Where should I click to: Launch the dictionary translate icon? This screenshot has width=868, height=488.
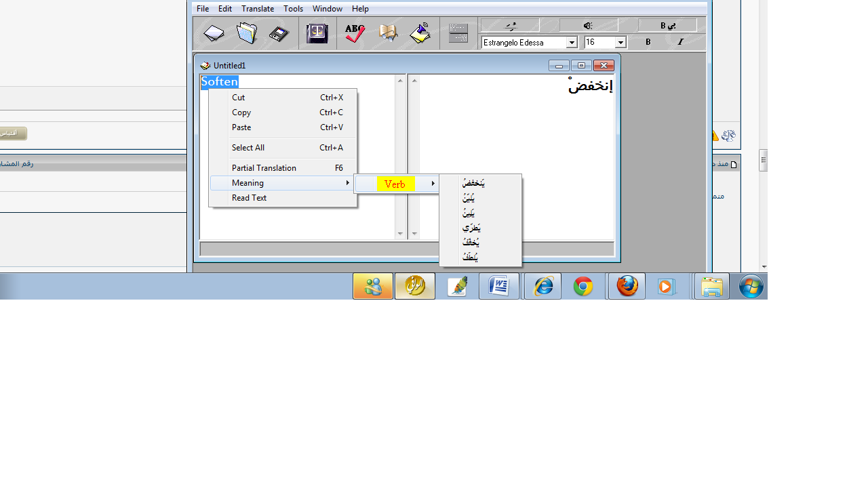(x=317, y=33)
